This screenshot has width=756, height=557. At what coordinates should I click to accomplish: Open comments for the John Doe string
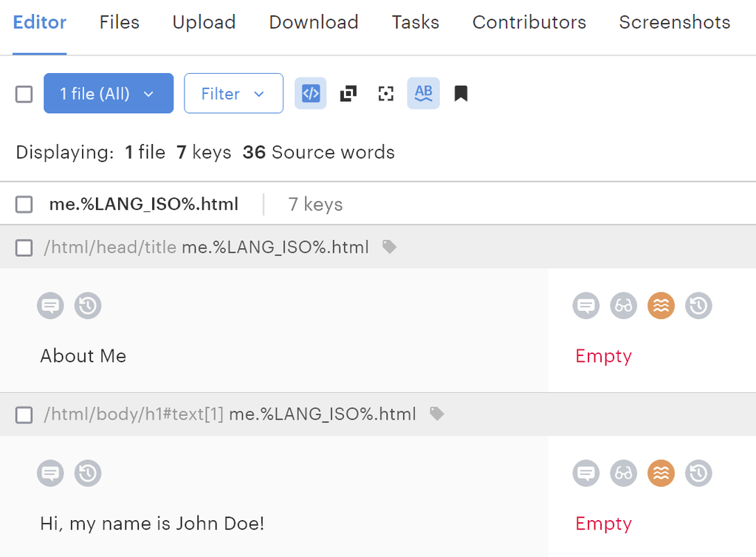pyautogui.click(x=585, y=473)
